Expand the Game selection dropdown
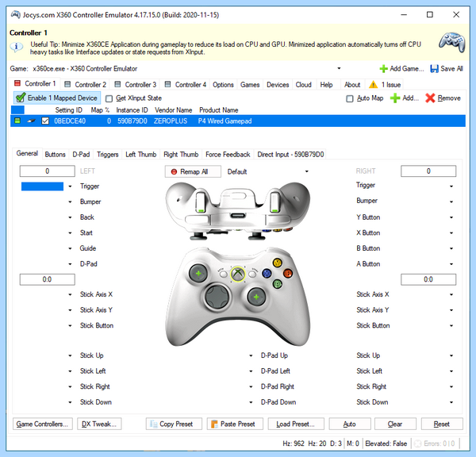 coord(339,68)
